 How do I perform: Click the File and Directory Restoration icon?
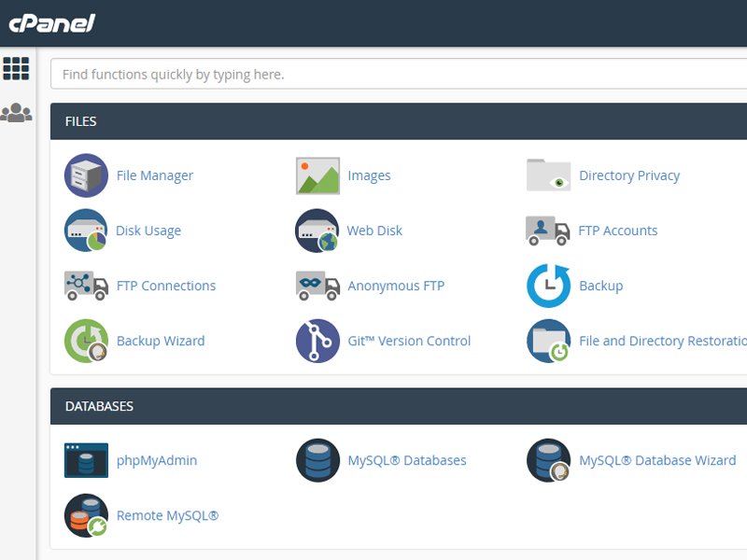pyautogui.click(x=549, y=341)
